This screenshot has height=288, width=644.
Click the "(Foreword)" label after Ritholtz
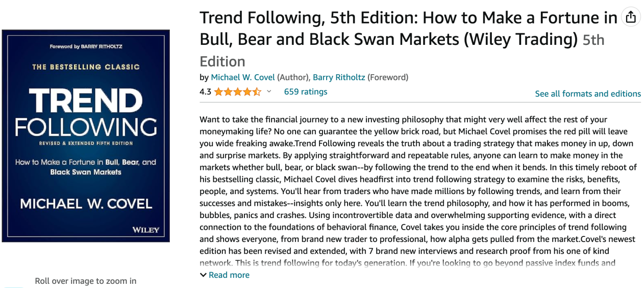(x=388, y=77)
